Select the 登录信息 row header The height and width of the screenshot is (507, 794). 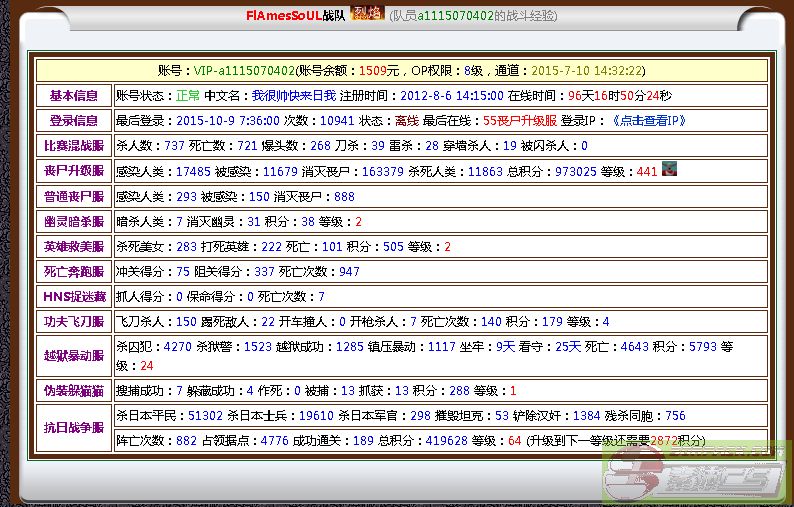click(74, 121)
